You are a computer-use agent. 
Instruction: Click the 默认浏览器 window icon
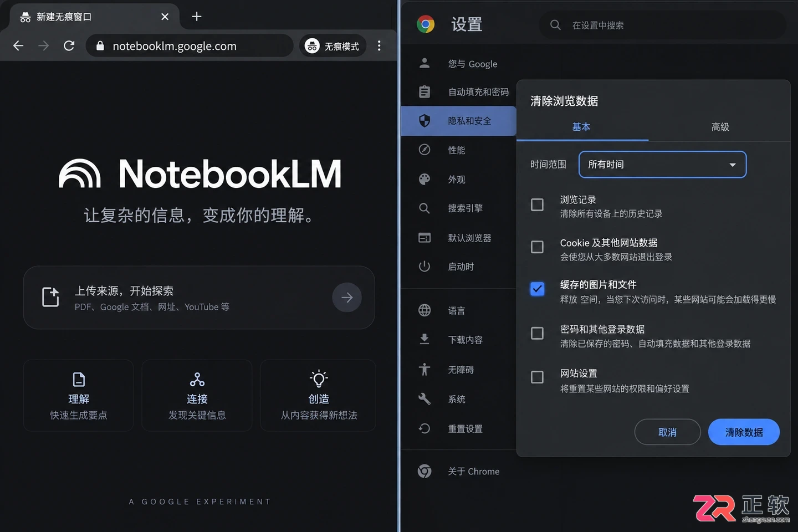coord(424,238)
